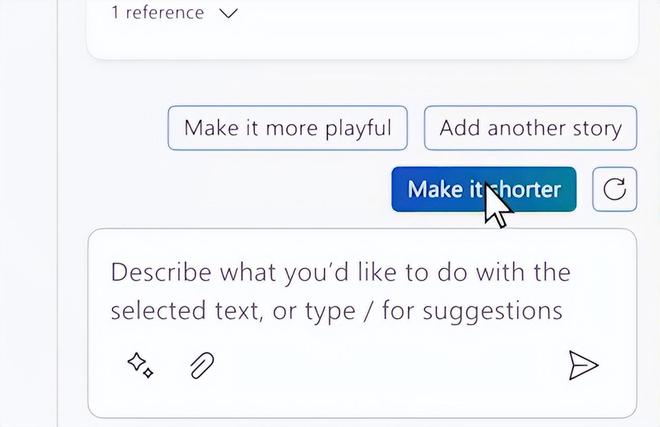Image resolution: width=660 pixels, height=427 pixels.
Task: Choose the "Make it more playful" suggestion
Action: (x=287, y=128)
